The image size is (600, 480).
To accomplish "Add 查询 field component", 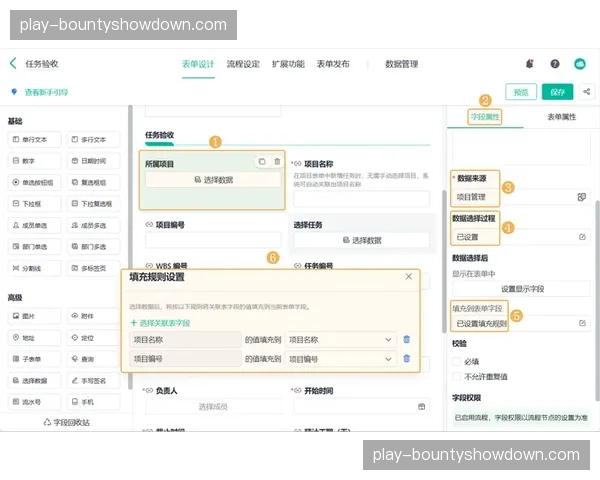I will [93, 359].
